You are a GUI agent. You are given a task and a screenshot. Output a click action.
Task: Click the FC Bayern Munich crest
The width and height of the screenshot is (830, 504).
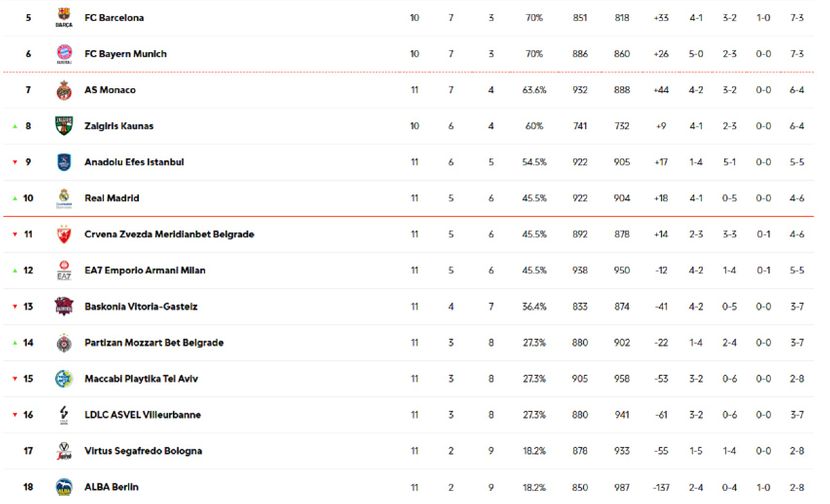[x=64, y=54]
